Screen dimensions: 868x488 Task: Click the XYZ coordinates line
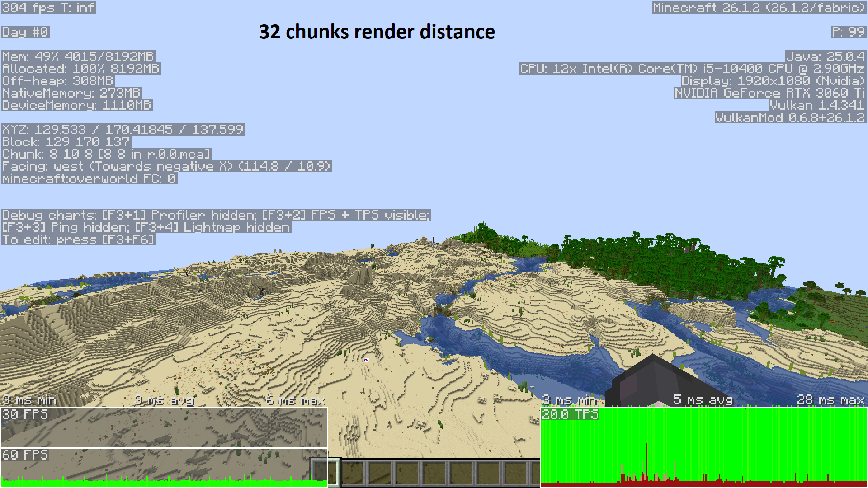(x=123, y=130)
